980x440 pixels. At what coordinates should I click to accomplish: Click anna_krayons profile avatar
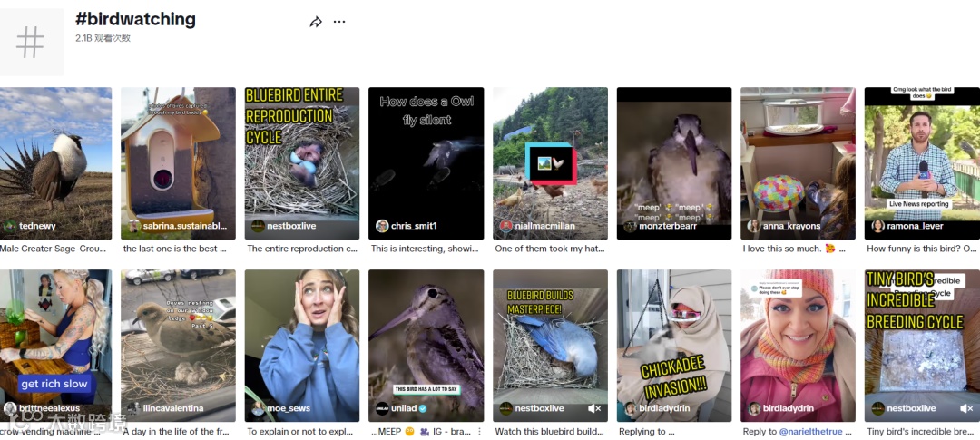point(754,226)
